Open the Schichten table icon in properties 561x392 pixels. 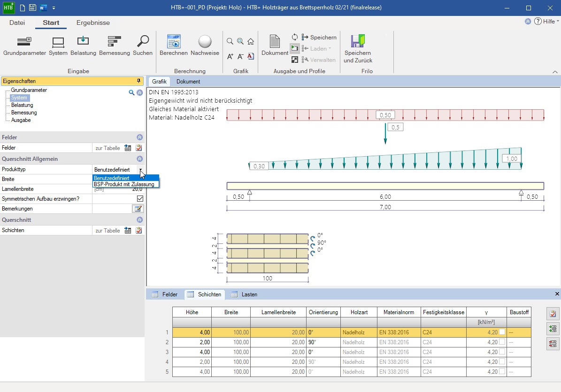click(x=128, y=231)
